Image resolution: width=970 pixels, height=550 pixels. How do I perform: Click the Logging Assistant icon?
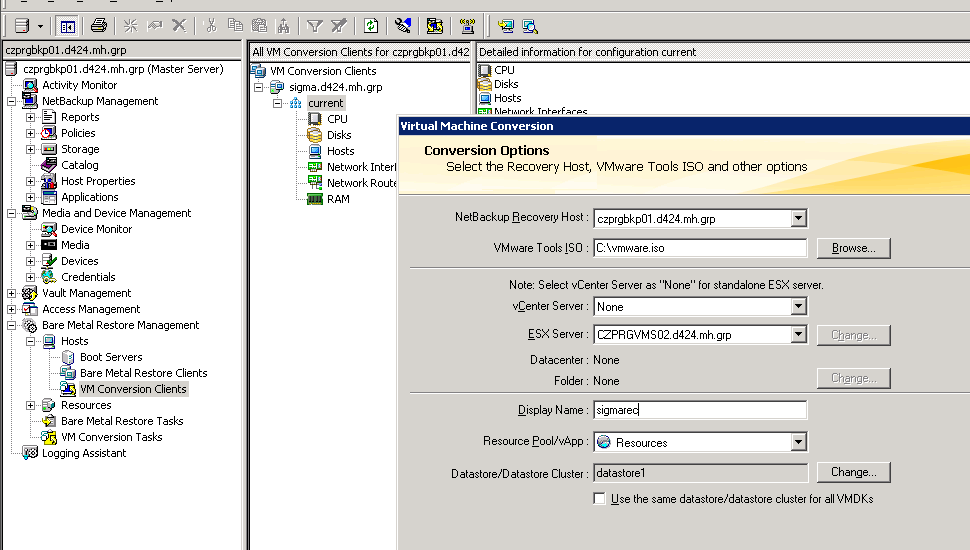pos(30,453)
